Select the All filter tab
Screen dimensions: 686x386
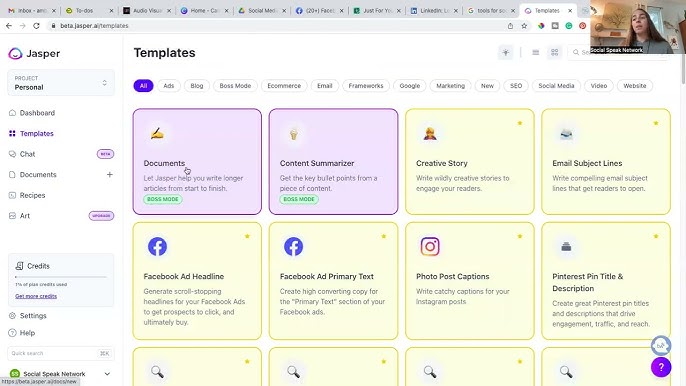[144, 86]
